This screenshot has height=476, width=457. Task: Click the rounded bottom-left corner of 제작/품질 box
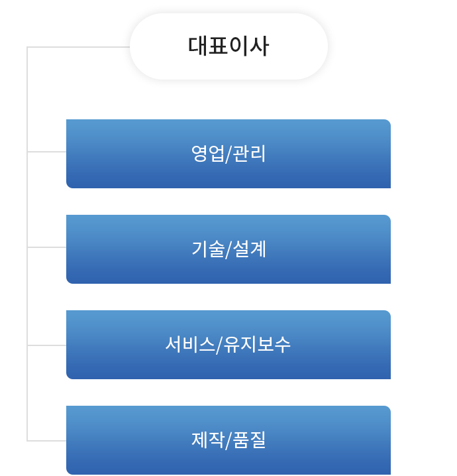(x=69, y=472)
